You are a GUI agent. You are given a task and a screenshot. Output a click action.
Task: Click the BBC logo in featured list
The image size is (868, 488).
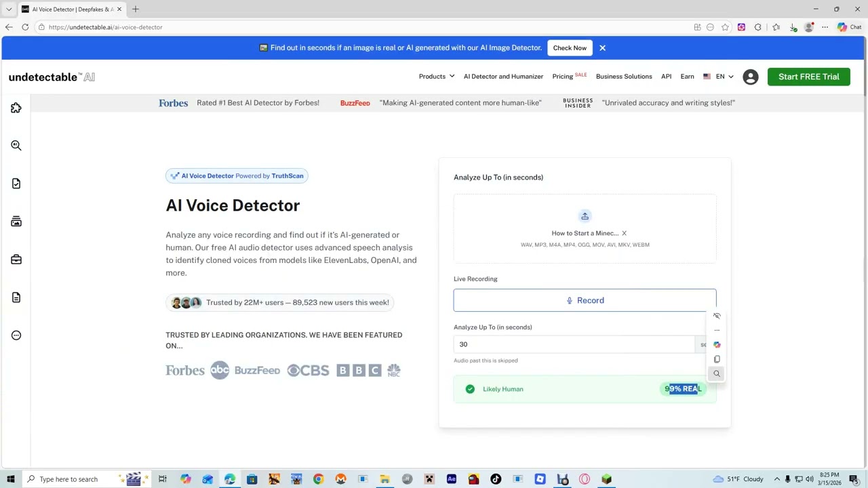(x=359, y=370)
